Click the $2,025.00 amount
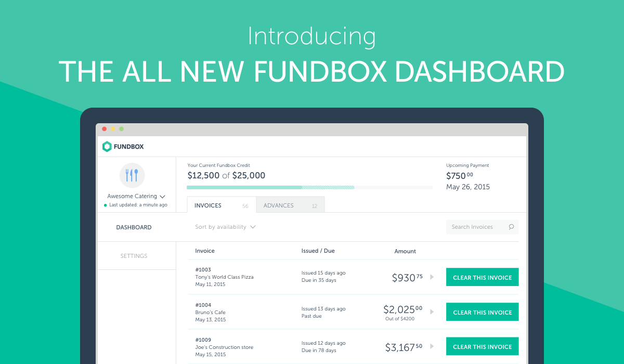The height and width of the screenshot is (364, 624). point(403,309)
